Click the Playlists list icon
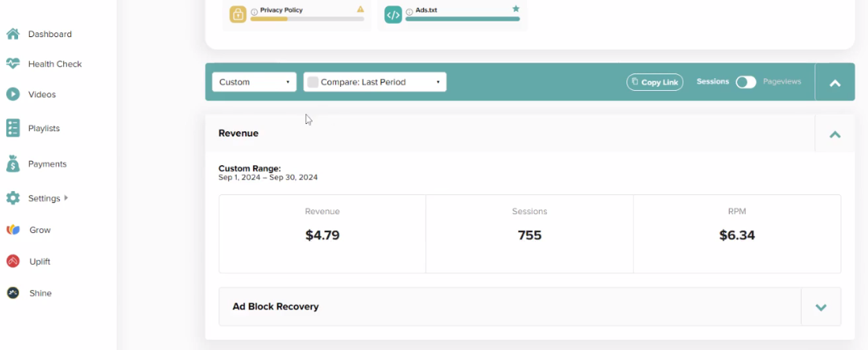 click(x=13, y=128)
